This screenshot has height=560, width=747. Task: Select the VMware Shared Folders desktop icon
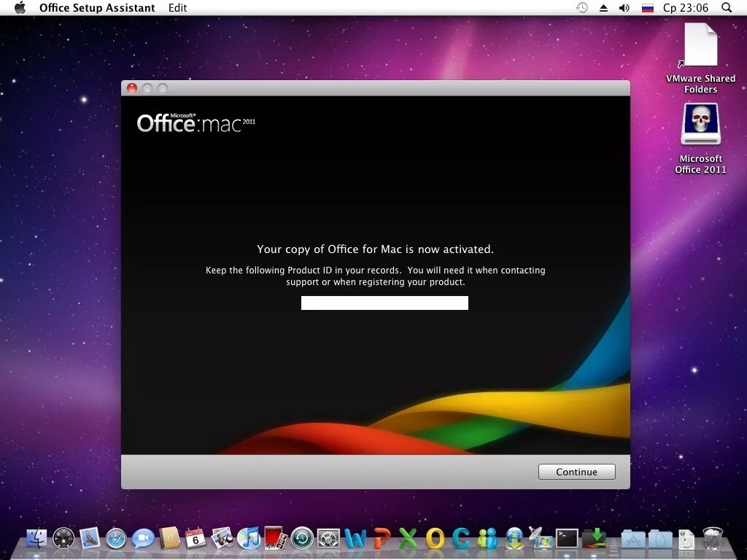coord(700,58)
